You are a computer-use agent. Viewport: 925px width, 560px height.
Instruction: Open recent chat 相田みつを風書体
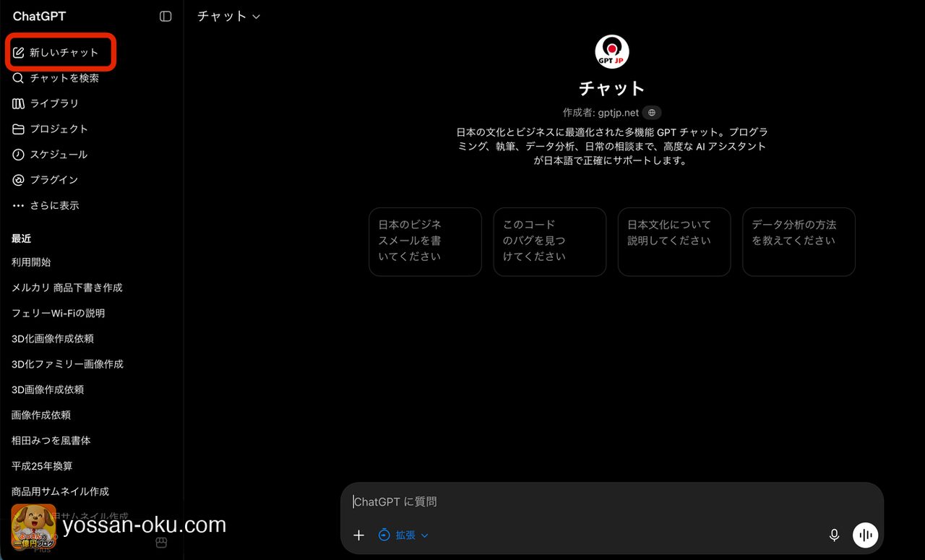point(51,440)
